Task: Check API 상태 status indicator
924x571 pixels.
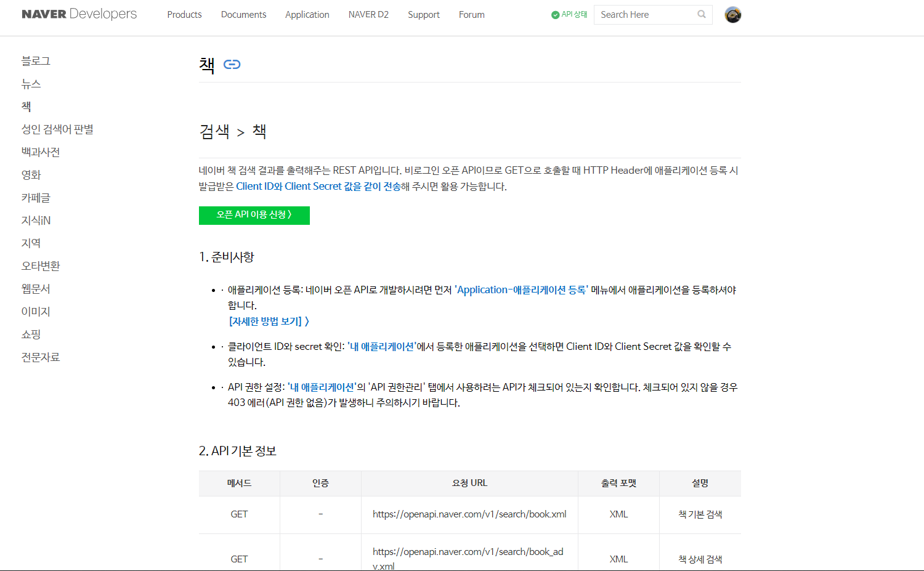Action: tap(569, 14)
